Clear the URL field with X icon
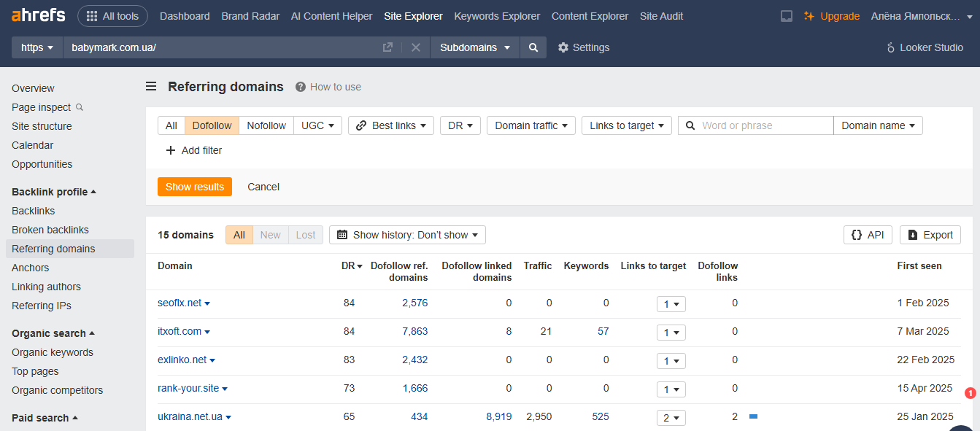This screenshot has width=980, height=431. (x=416, y=47)
